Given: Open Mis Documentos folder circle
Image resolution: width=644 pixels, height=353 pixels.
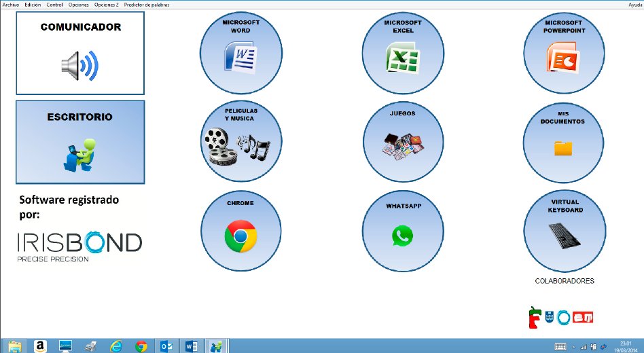Looking at the screenshot, I should (564, 142).
